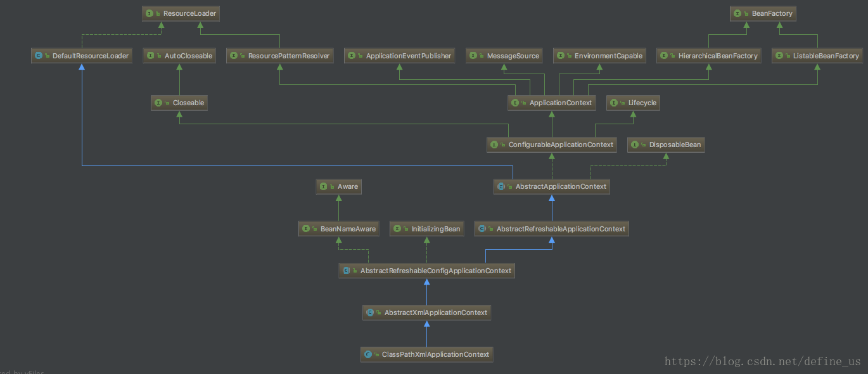Click the class icon on ClassPathXmlApplicationContext
Screen dimensions: 868x374
click(x=368, y=354)
